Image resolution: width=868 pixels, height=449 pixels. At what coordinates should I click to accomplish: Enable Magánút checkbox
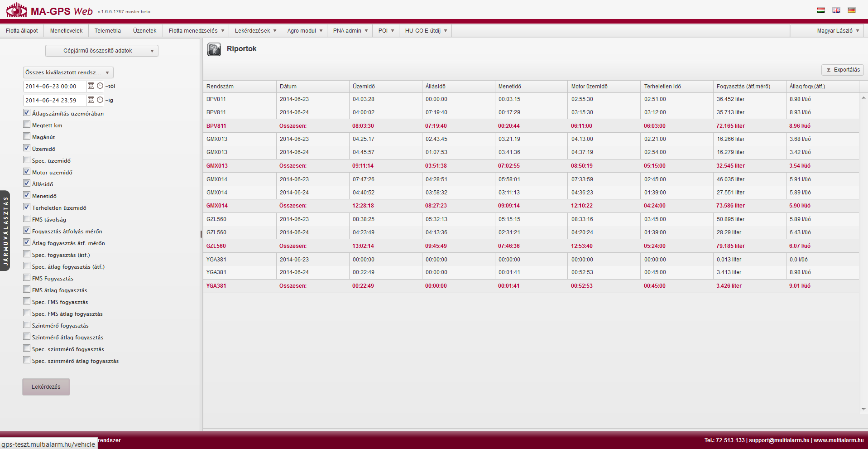27,136
